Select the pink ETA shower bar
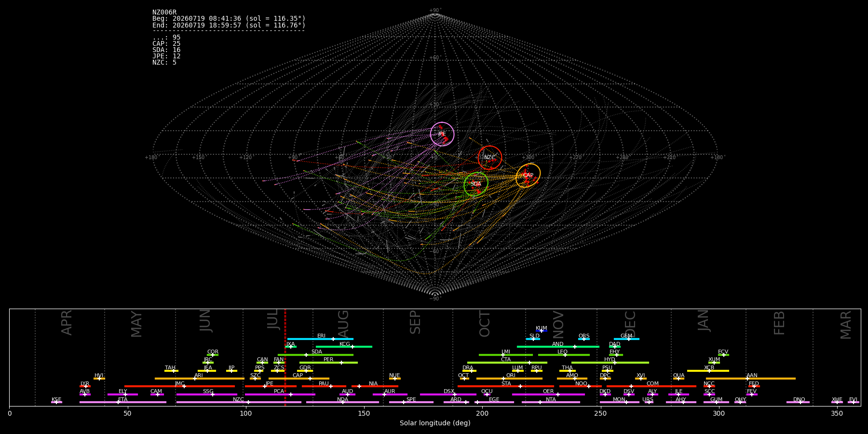Viewport: 868px width, 434px height. pos(123,402)
